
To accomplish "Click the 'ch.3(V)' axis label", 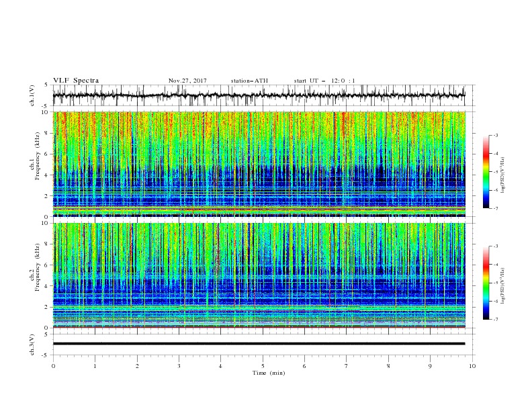I will tap(32, 345).
